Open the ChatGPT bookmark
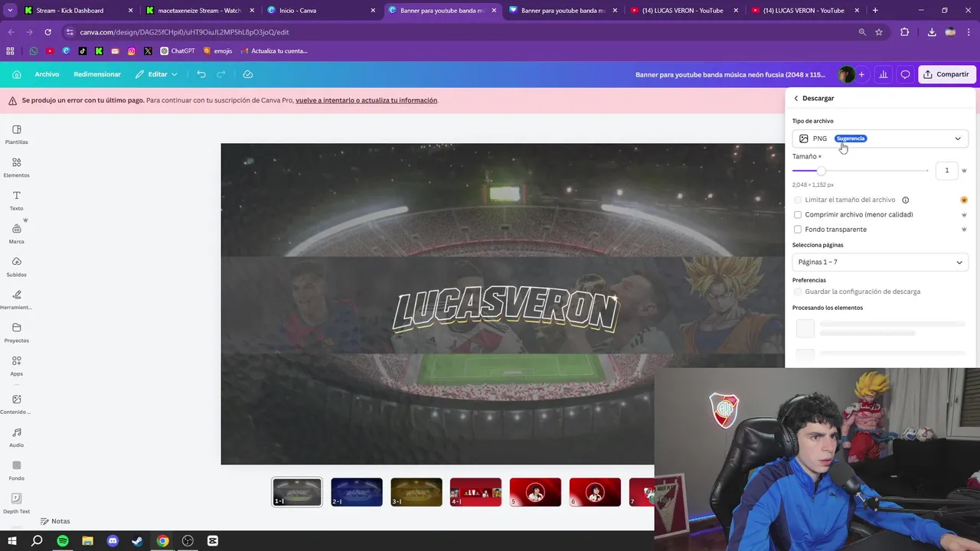This screenshot has height=551, width=980. 178,51
